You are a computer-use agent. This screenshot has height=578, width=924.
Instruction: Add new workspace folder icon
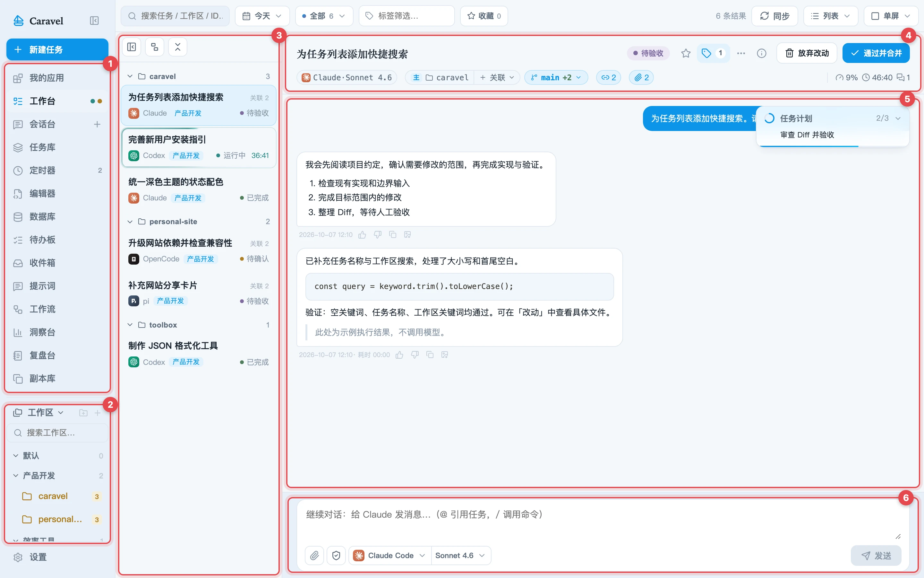pyautogui.click(x=83, y=413)
